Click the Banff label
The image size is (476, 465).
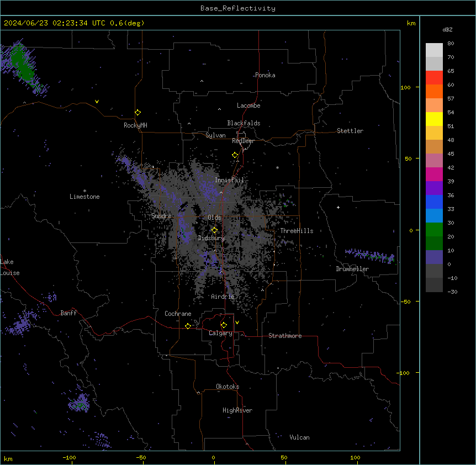(68, 313)
